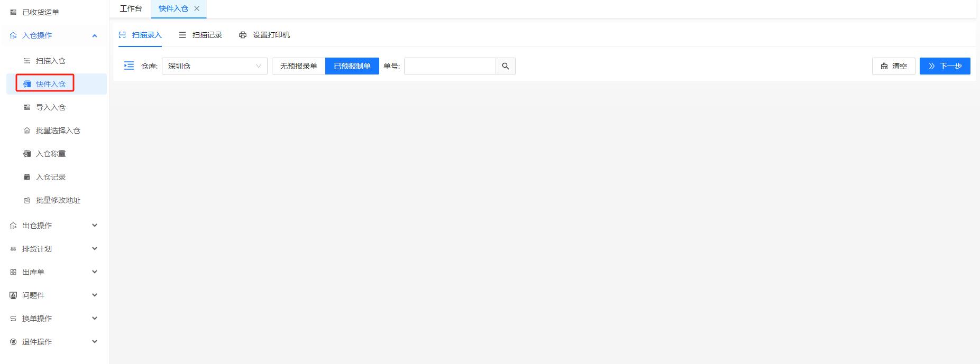980x364 pixels.
Task: Open 批量选择入仓 in the sidebar
Action: coord(58,130)
